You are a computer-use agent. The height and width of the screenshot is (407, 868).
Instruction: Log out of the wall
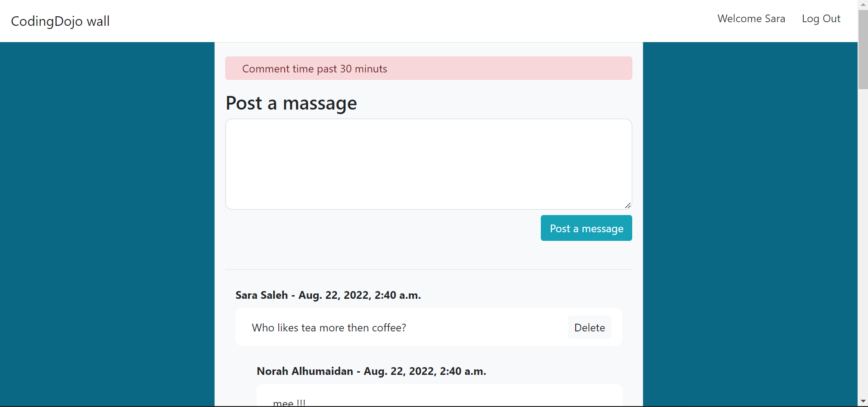coord(821,19)
